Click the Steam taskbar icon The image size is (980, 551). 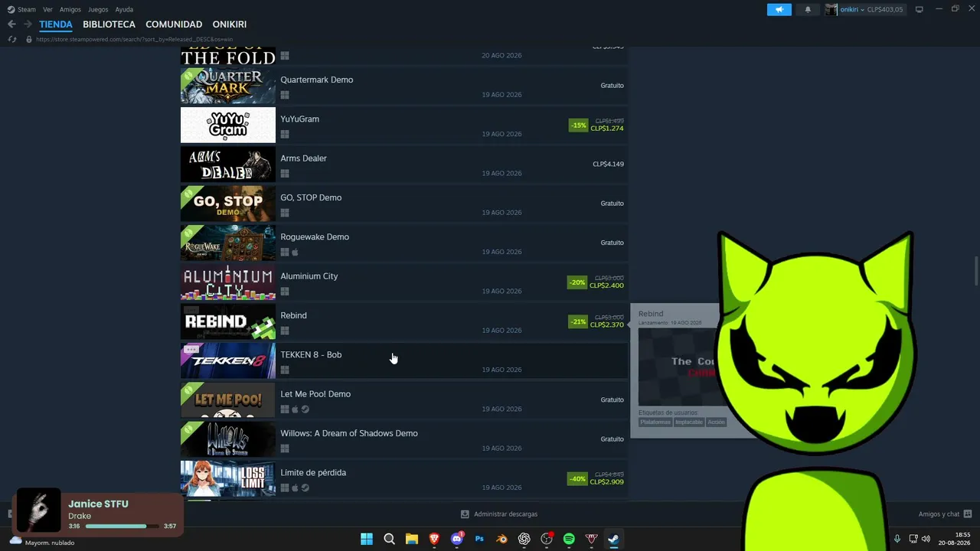(614, 539)
